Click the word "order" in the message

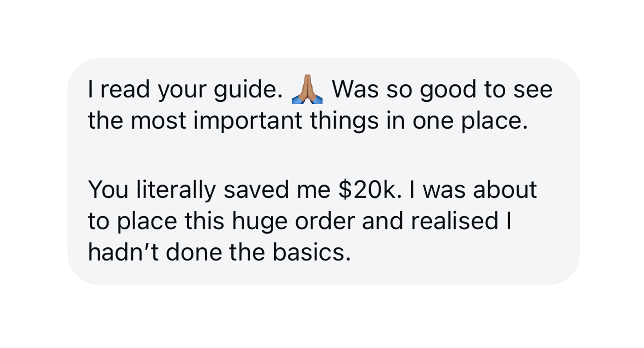pyautogui.click(x=325, y=221)
